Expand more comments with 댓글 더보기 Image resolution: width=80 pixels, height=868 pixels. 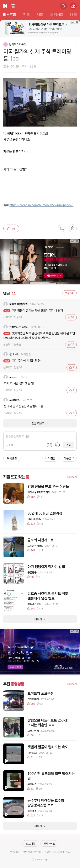click(x=40, y=423)
